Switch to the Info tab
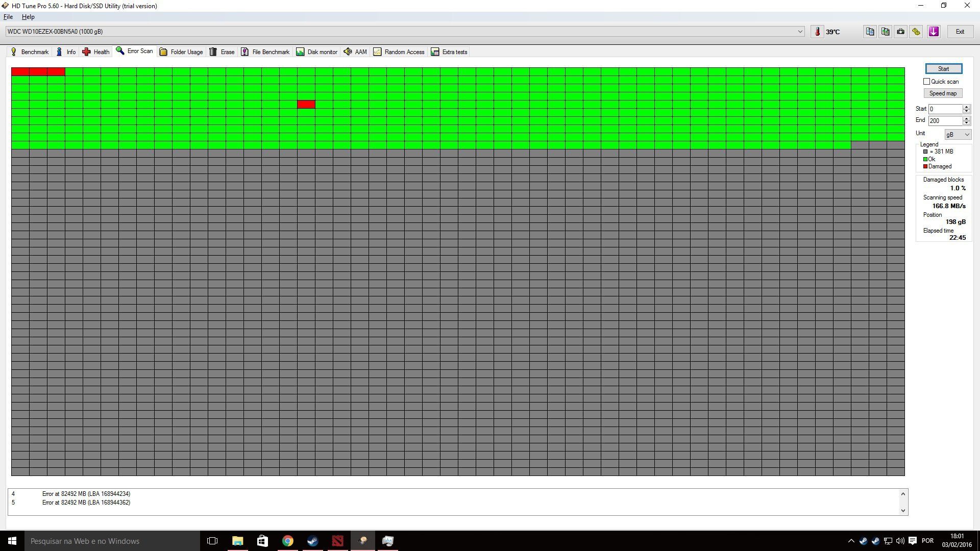This screenshot has width=980, height=551. 66,52
